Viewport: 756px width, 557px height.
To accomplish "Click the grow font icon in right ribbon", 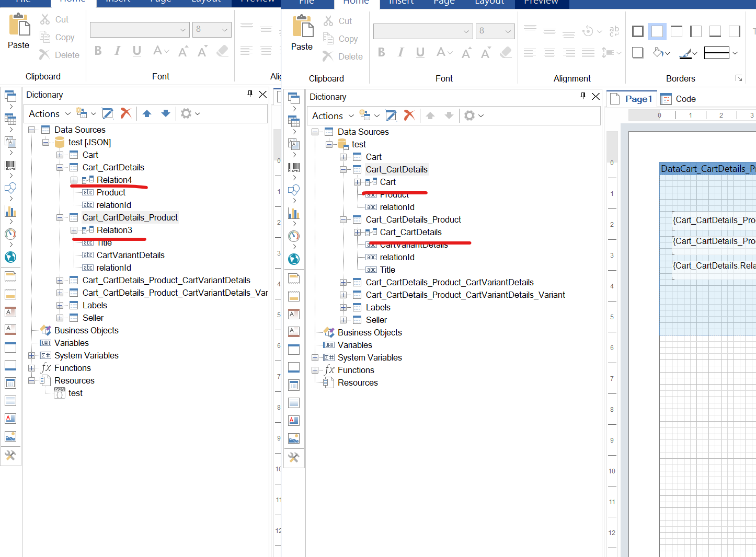I will pyautogui.click(x=466, y=52).
